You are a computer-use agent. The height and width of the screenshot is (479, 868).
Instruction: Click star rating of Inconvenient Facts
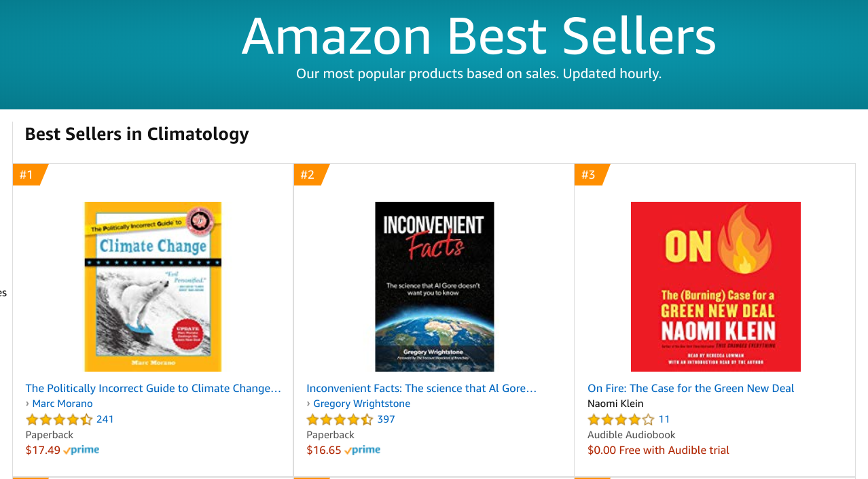pos(340,419)
